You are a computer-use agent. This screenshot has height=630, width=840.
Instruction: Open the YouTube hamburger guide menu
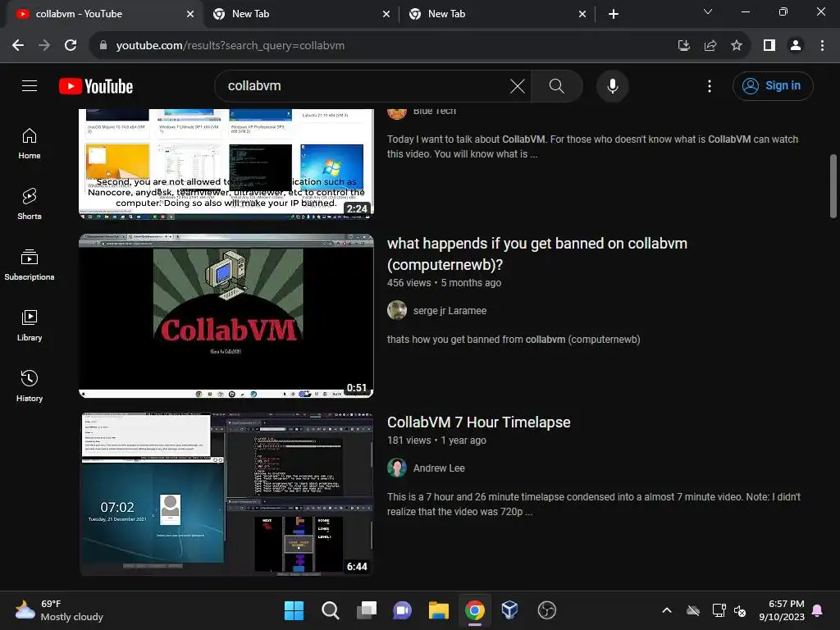click(30, 85)
